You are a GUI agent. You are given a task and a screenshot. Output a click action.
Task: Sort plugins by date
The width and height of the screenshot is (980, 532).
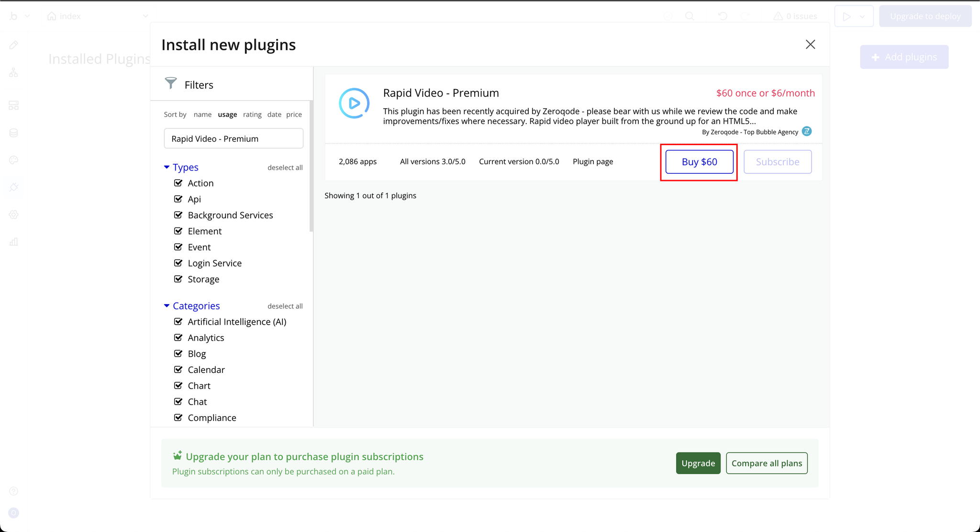pyautogui.click(x=274, y=114)
